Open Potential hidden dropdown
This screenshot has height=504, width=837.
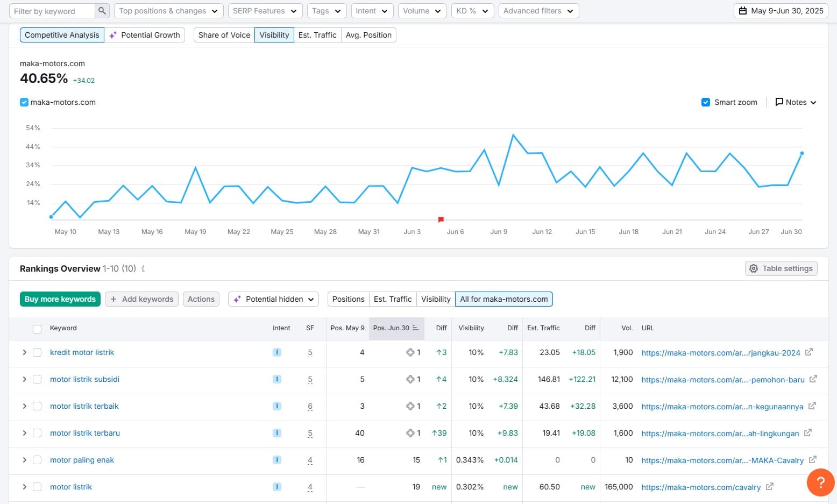pyautogui.click(x=273, y=299)
